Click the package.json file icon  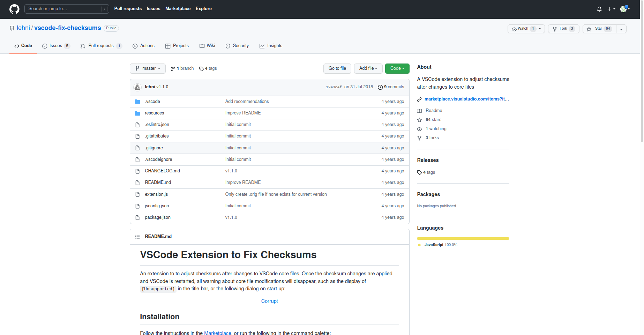(137, 217)
